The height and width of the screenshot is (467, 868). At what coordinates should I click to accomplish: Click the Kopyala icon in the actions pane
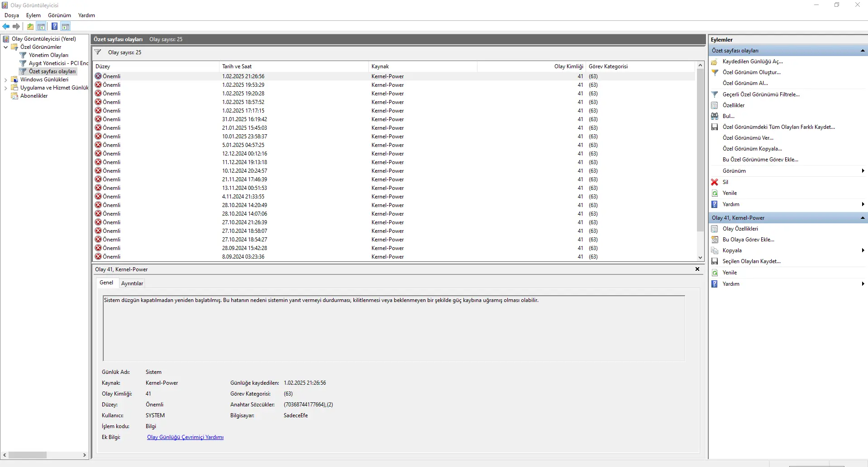point(715,250)
